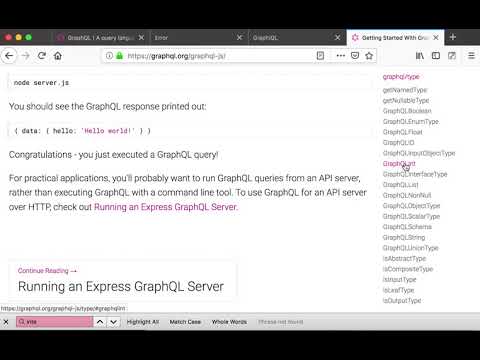Close the find bar
The height and width of the screenshot is (360, 480).
(x=6, y=322)
